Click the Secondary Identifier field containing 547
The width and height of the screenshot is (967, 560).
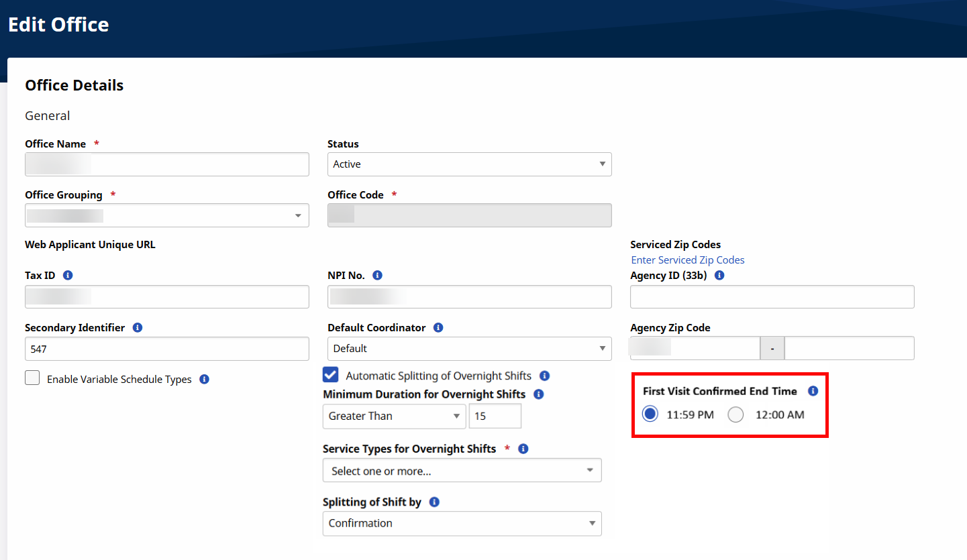166,349
